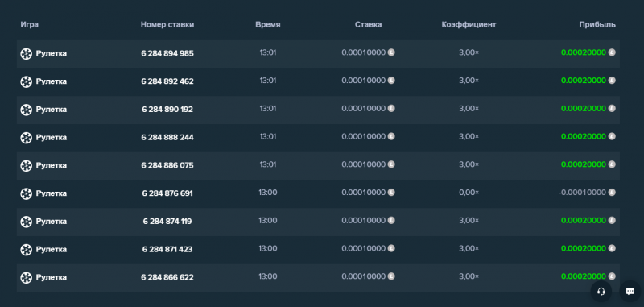This screenshot has width=644, height=307.
Task: Open bet number 6 284 871 423
Action: pyautogui.click(x=167, y=249)
